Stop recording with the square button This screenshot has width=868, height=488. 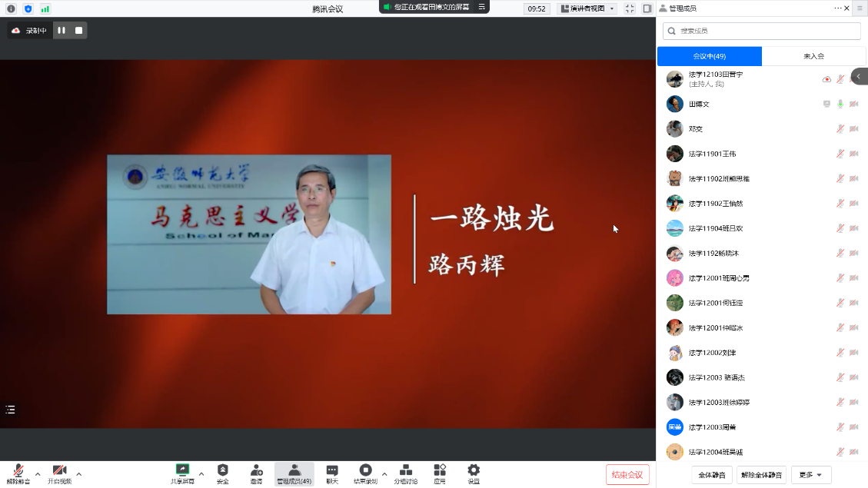(x=78, y=31)
